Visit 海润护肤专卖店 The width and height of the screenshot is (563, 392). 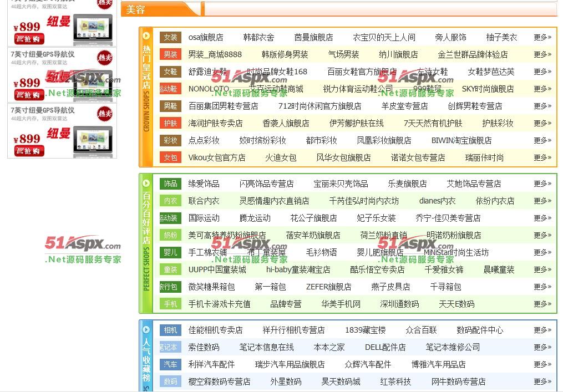tap(215, 124)
